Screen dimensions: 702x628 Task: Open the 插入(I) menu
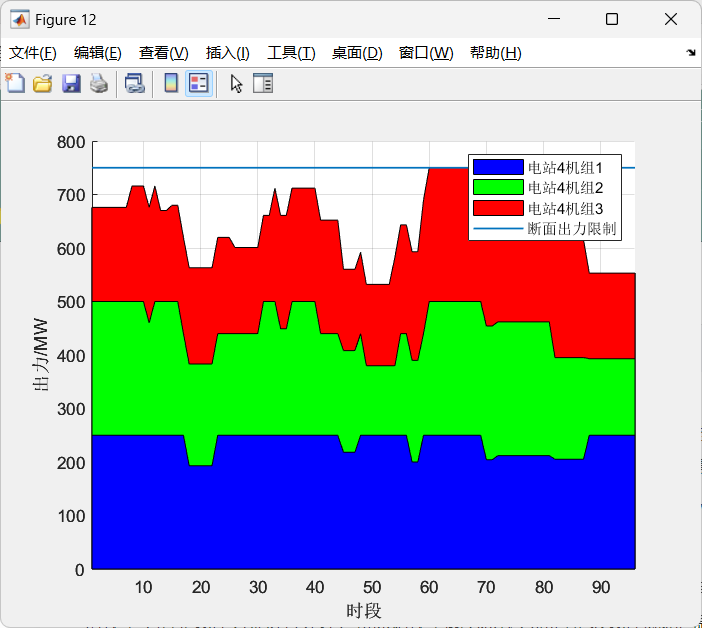coord(227,53)
